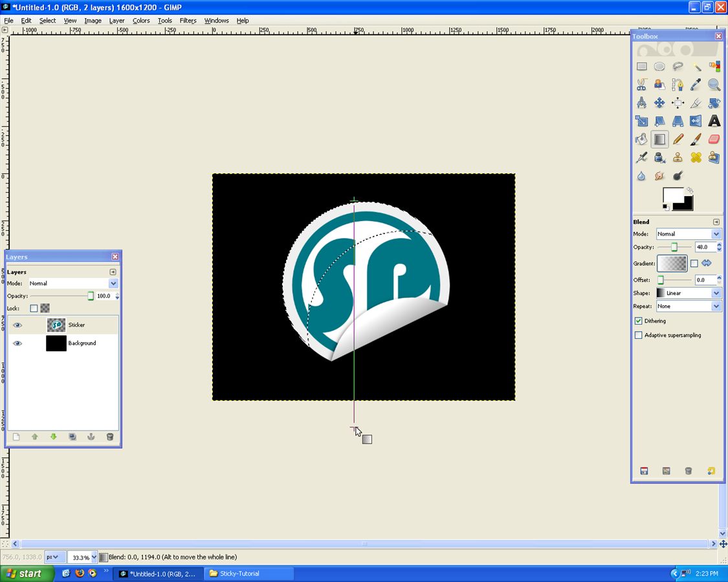
Task: Enable Adaptive supersampling checkbox
Action: click(639, 335)
